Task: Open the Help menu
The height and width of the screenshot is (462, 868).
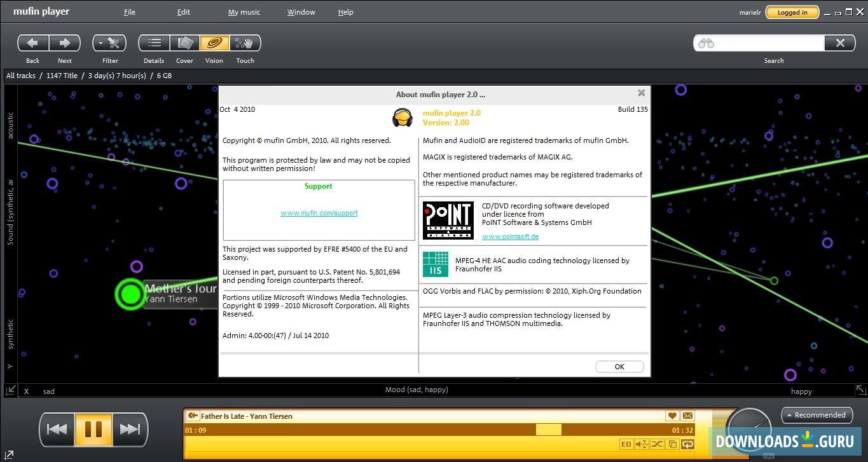Action: [x=346, y=12]
